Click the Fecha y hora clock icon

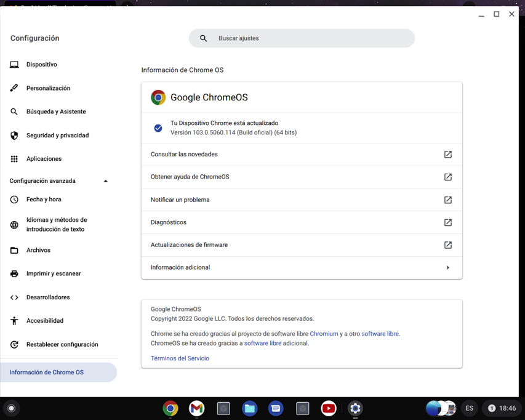(x=14, y=200)
